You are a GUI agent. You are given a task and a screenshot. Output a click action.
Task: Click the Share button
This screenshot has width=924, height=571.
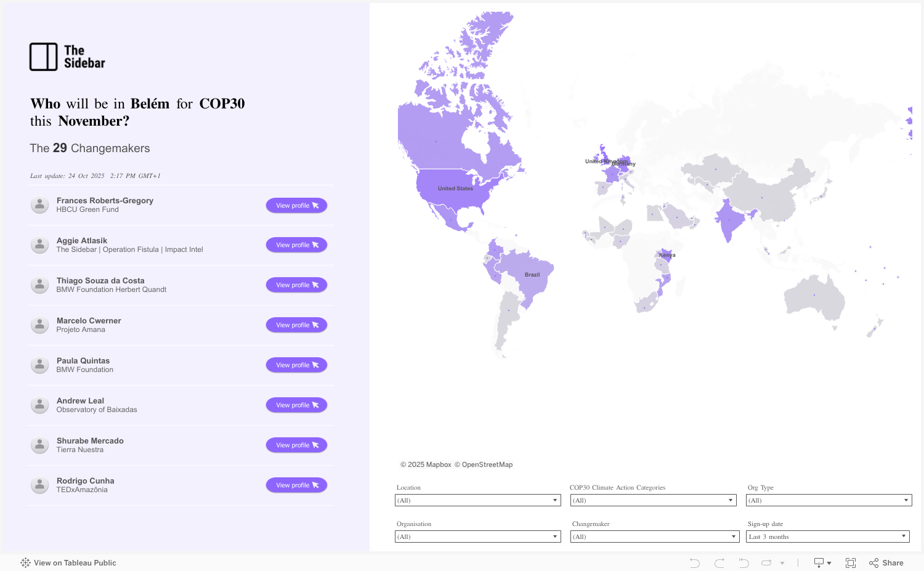[886, 563]
